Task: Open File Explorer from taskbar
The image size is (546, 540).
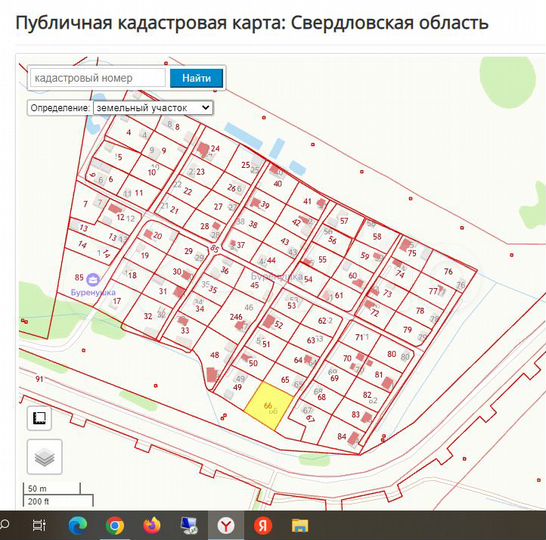Action: click(x=300, y=526)
